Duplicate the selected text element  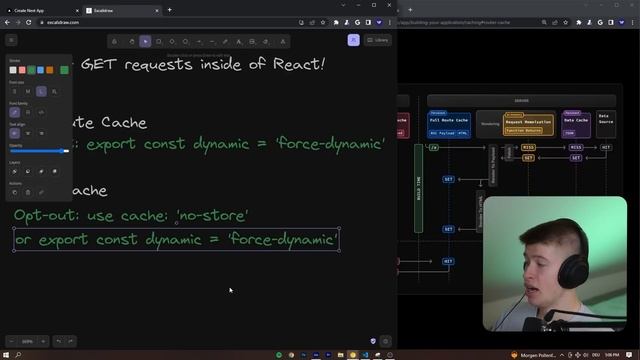[14, 192]
